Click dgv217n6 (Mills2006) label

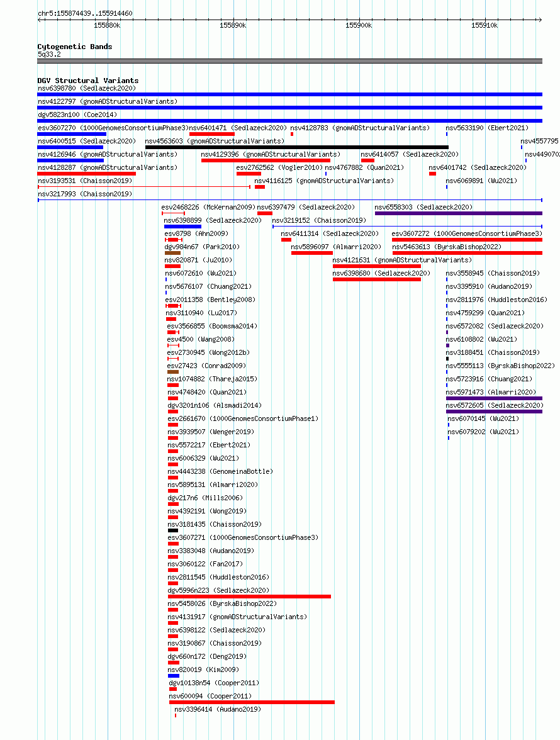click(x=205, y=498)
